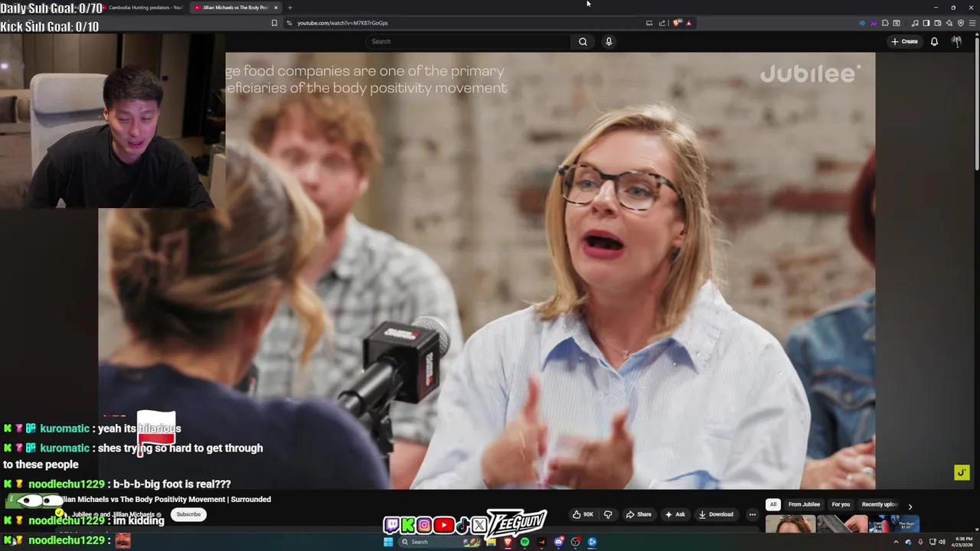The width and height of the screenshot is (980, 551).
Task: Like the video with thumbs-up 90K
Action: tap(583, 514)
